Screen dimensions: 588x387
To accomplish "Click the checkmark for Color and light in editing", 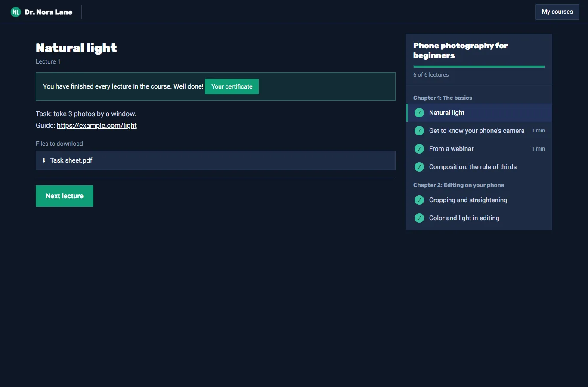I will pyautogui.click(x=419, y=218).
